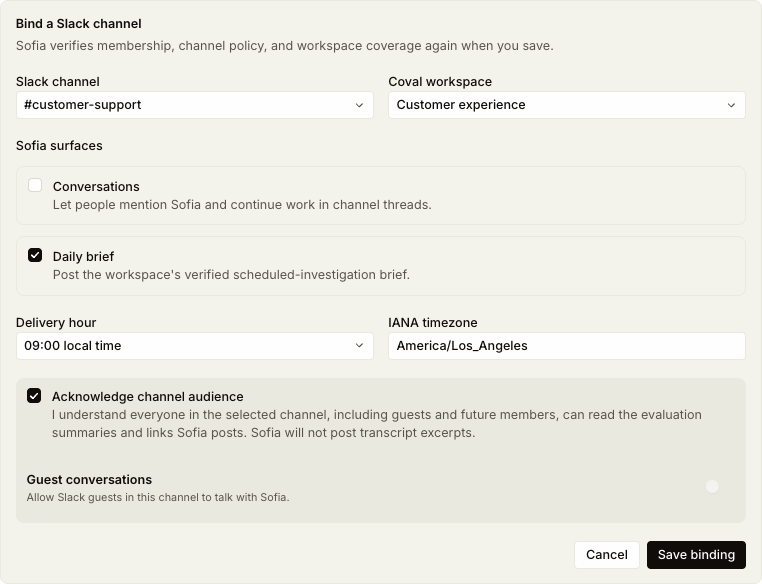Click the Acknowledge channel audience label

pyautogui.click(x=148, y=396)
